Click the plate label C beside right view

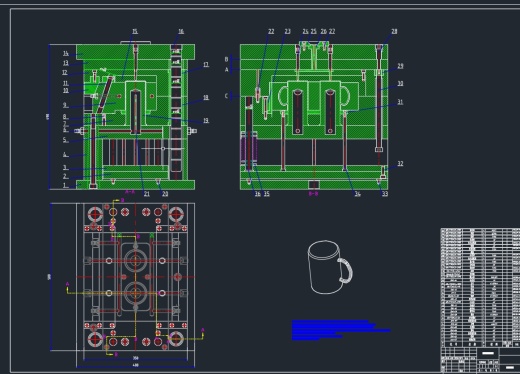226,96
